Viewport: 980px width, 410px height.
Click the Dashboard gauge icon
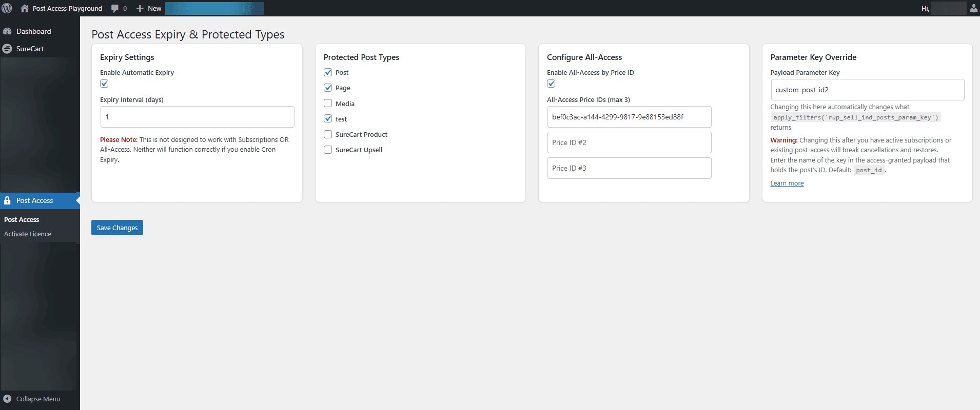point(7,31)
